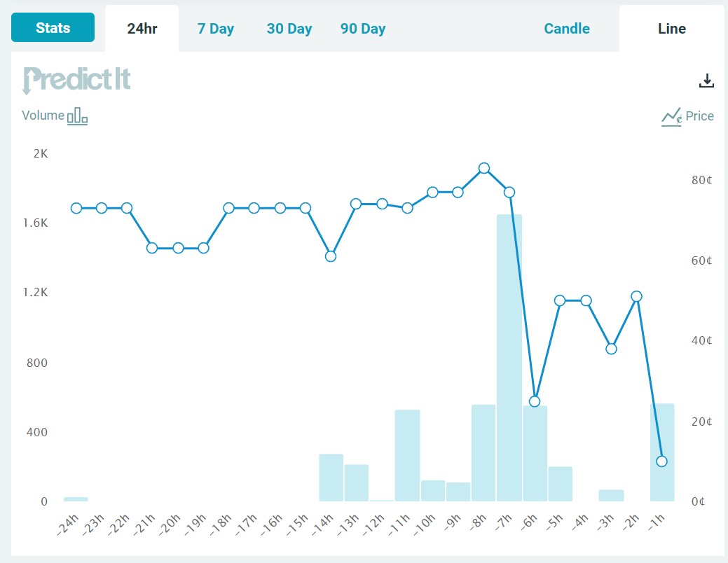Screen dimensions: 728x563
Task: Click the lowest price point at -1h
Action: (x=661, y=461)
